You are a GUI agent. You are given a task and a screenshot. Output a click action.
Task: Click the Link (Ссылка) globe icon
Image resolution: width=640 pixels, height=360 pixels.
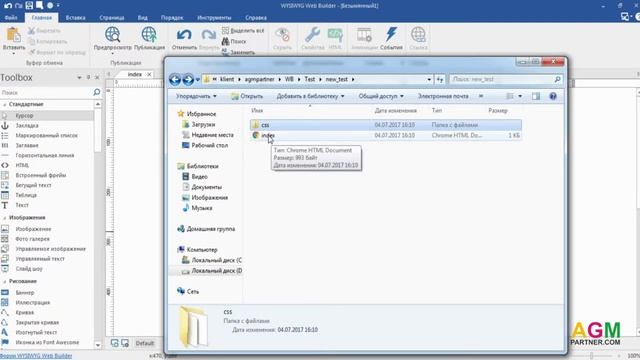pyautogui.click(x=418, y=35)
